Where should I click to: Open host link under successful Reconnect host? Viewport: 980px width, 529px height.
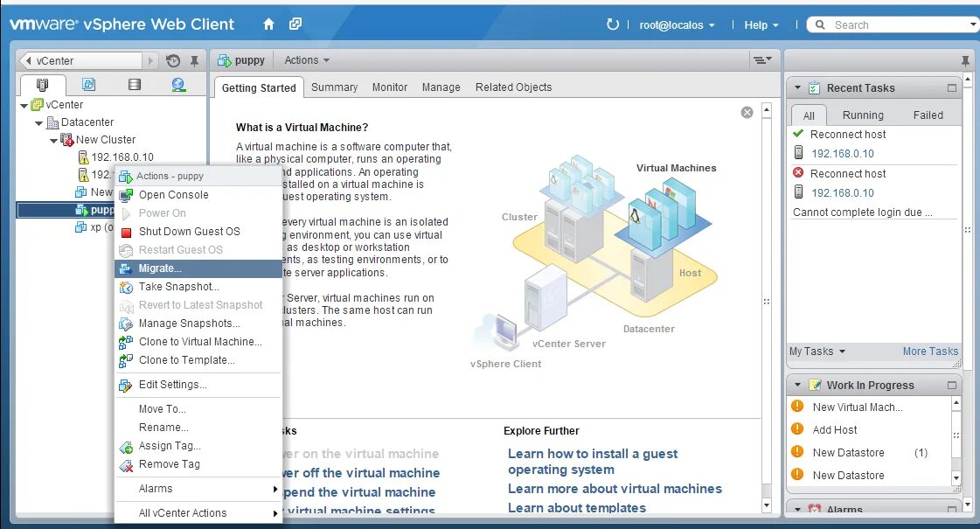pyautogui.click(x=843, y=154)
